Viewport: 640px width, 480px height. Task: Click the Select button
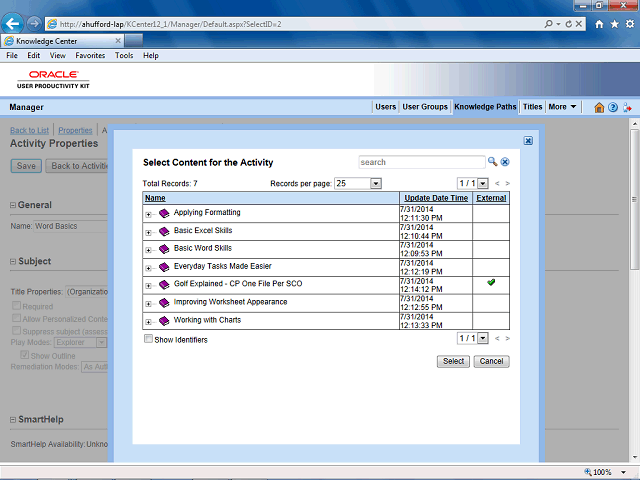[x=453, y=361]
